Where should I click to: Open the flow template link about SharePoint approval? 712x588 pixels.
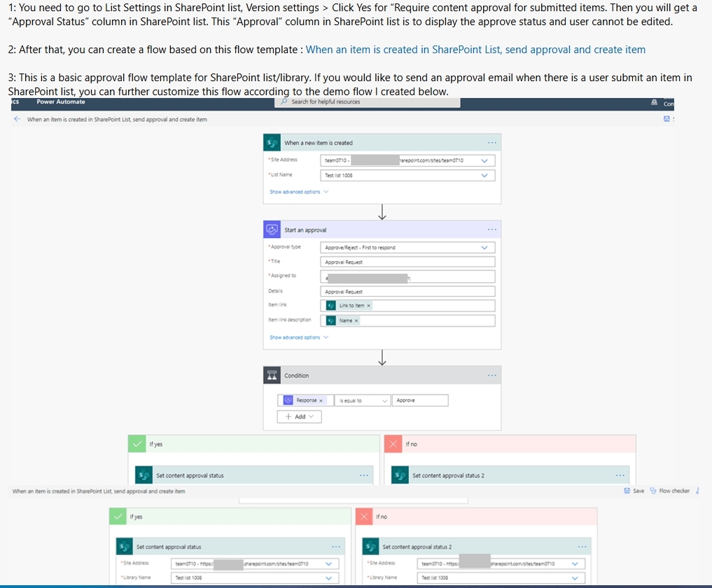(475, 50)
